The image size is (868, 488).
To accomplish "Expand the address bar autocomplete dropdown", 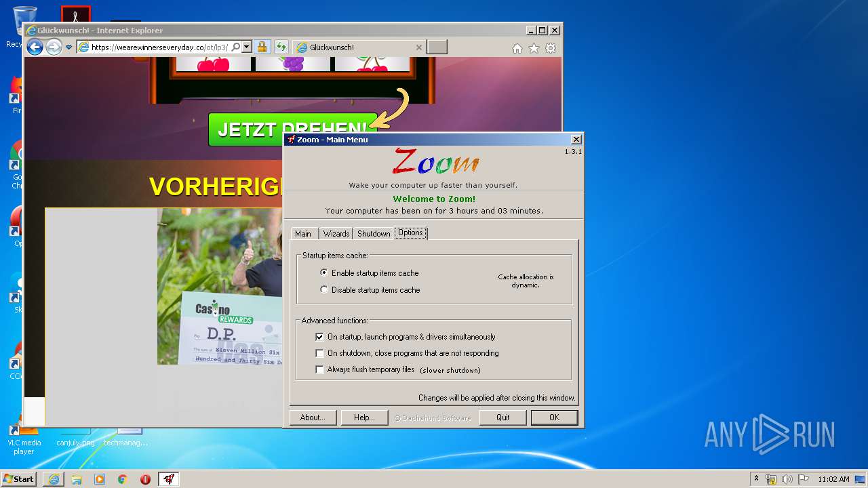I will [247, 47].
